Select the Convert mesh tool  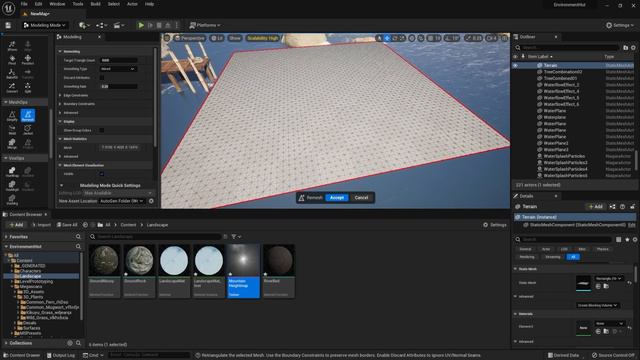(12, 87)
